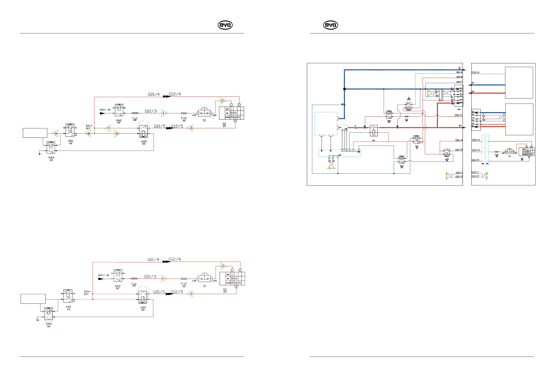Click the FU2 fuse in small right panel

[497, 152]
